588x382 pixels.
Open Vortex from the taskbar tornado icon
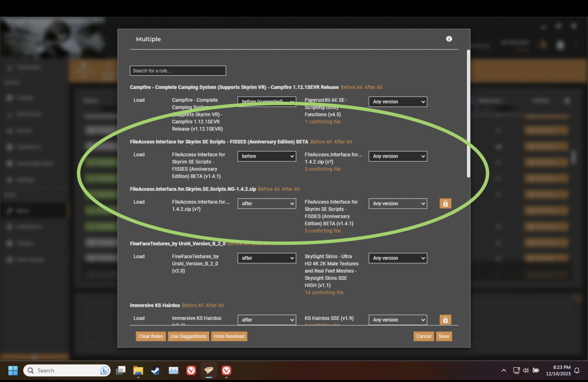[209, 371]
